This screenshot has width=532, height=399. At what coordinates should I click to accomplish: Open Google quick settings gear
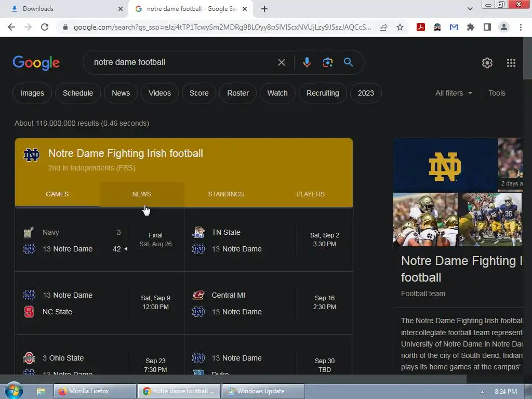(x=487, y=63)
